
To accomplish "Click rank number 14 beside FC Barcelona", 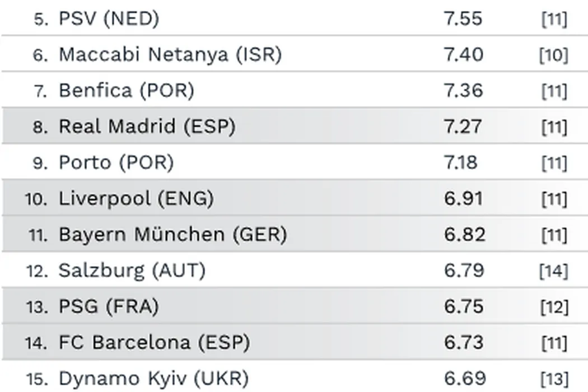I will 37,343.
